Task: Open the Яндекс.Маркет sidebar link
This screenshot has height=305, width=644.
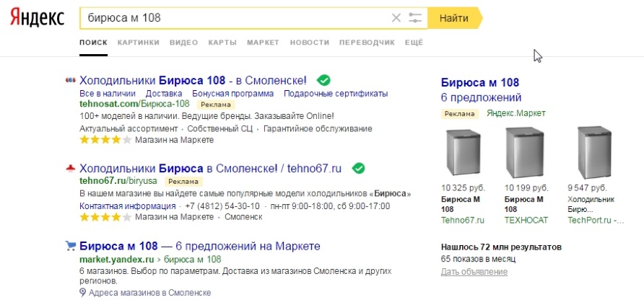Action: point(516,113)
